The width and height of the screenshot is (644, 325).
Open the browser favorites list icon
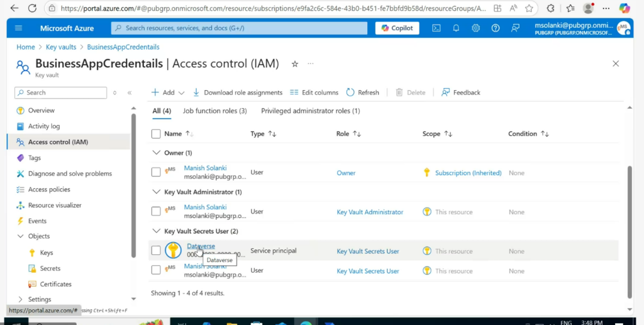pyautogui.click(x=570, y=8)
